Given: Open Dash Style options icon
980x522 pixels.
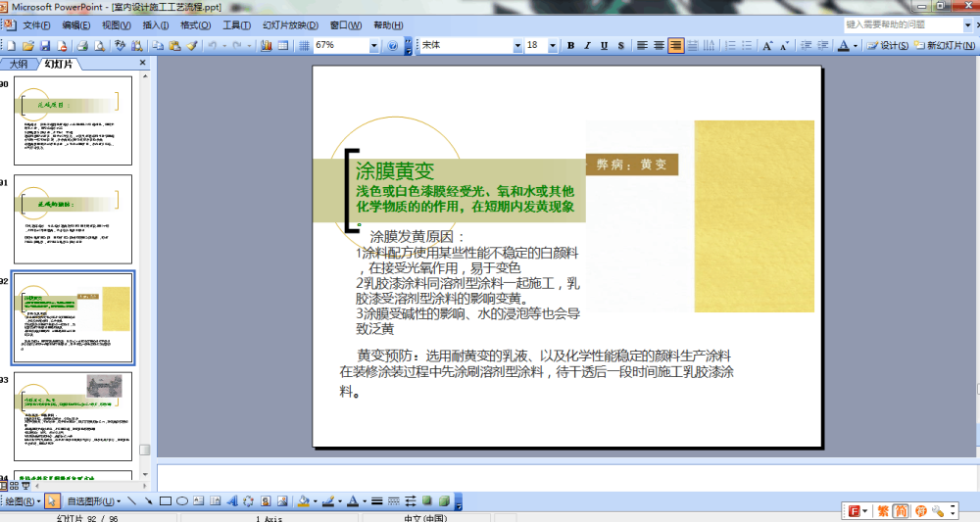Looking at the screenshot, I should point(394,500).
